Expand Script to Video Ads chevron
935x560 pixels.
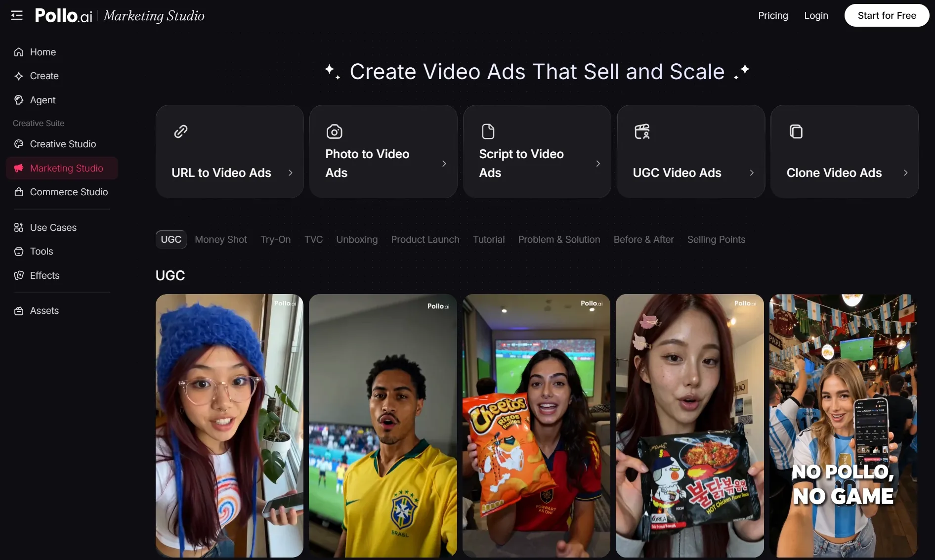coord(598,163)
